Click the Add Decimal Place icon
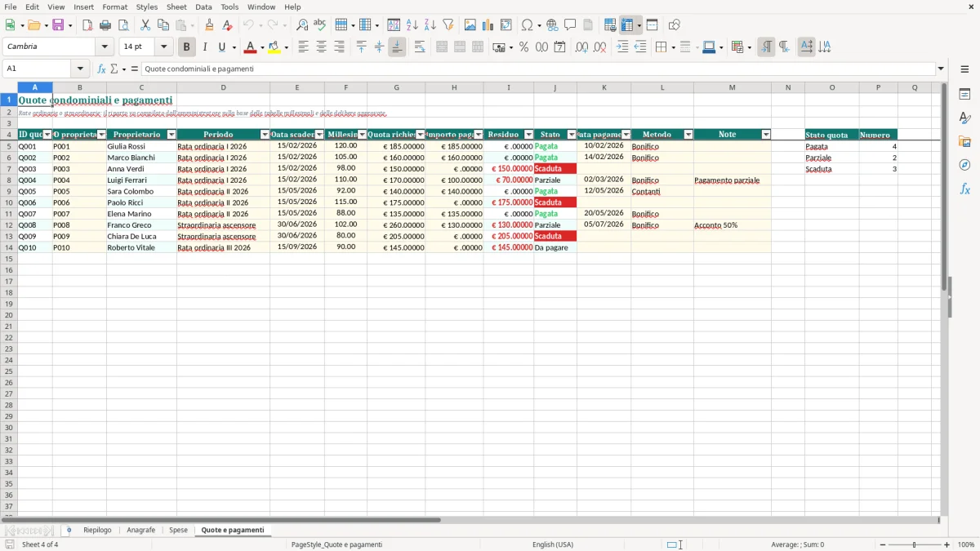The height and width of the screenshot is (551, 980). pyautogui.click(x=581, y=47)
